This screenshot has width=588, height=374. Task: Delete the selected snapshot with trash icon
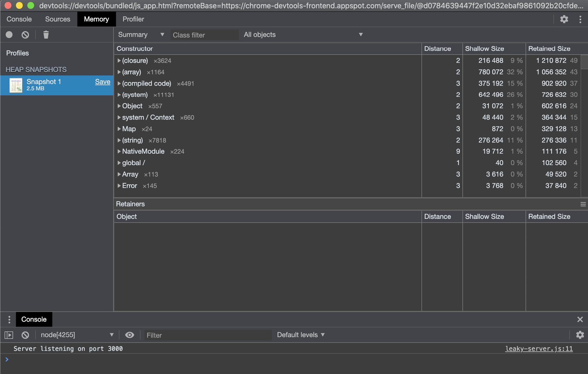[46, 34]
